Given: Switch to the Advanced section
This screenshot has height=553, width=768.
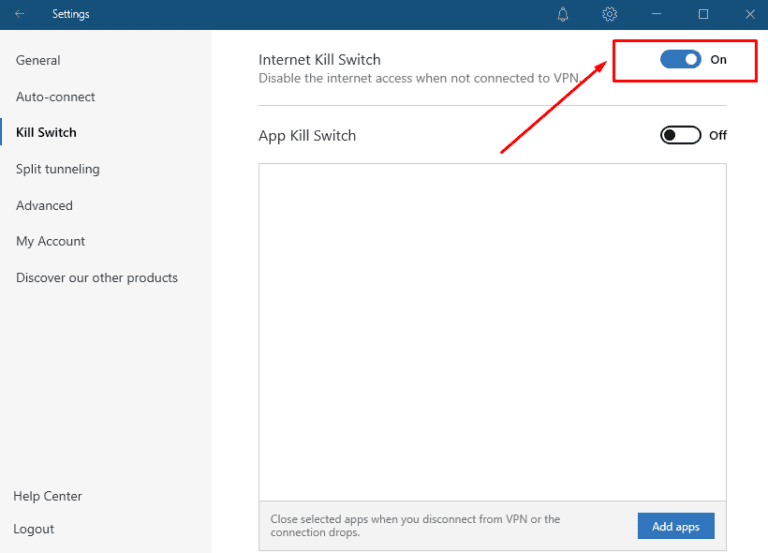Looking at the screenshot, I should (x=44, y=205).
